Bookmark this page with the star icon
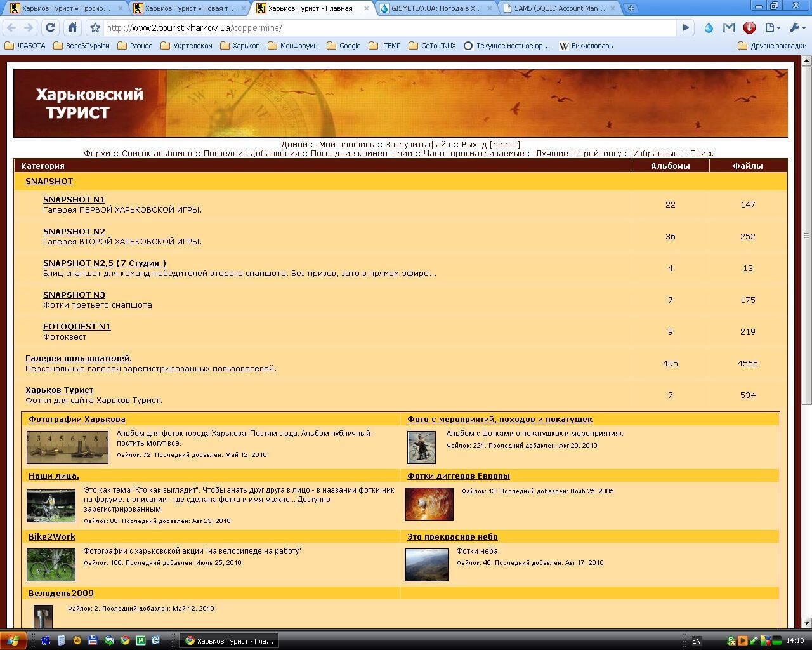 pos(95,28)
